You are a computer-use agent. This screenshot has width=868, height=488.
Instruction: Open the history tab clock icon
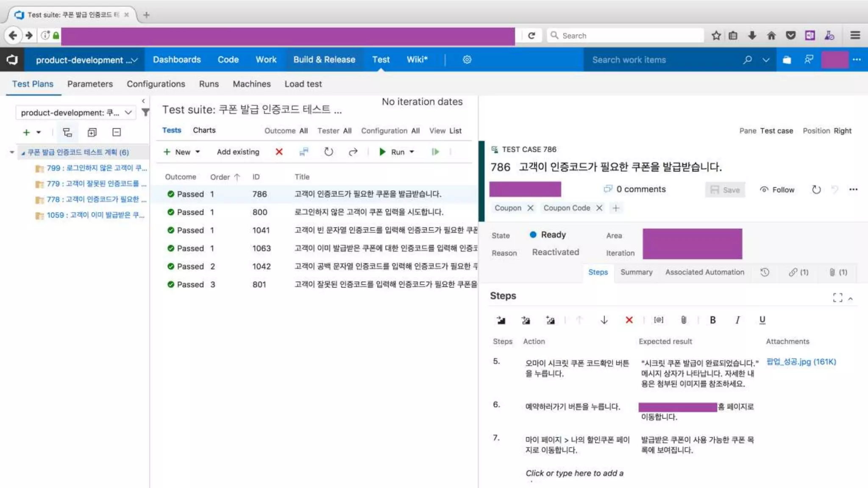pos(765,272)
